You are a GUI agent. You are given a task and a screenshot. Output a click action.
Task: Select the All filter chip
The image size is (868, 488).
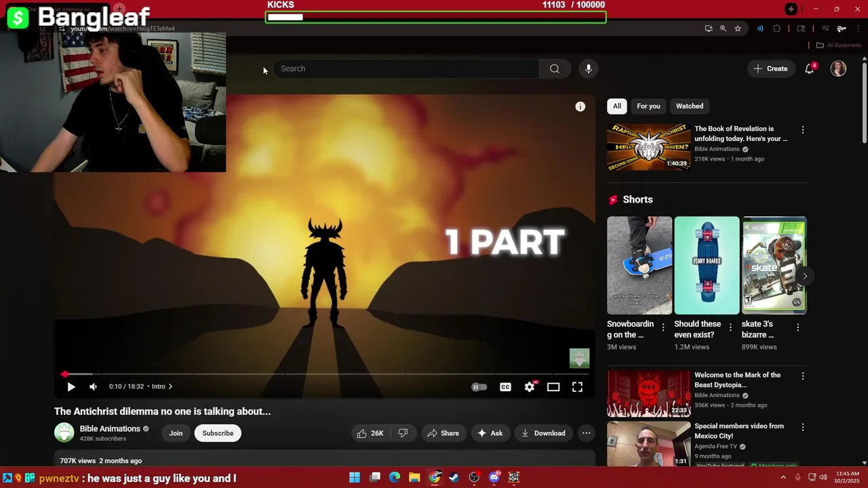[617, 106]
